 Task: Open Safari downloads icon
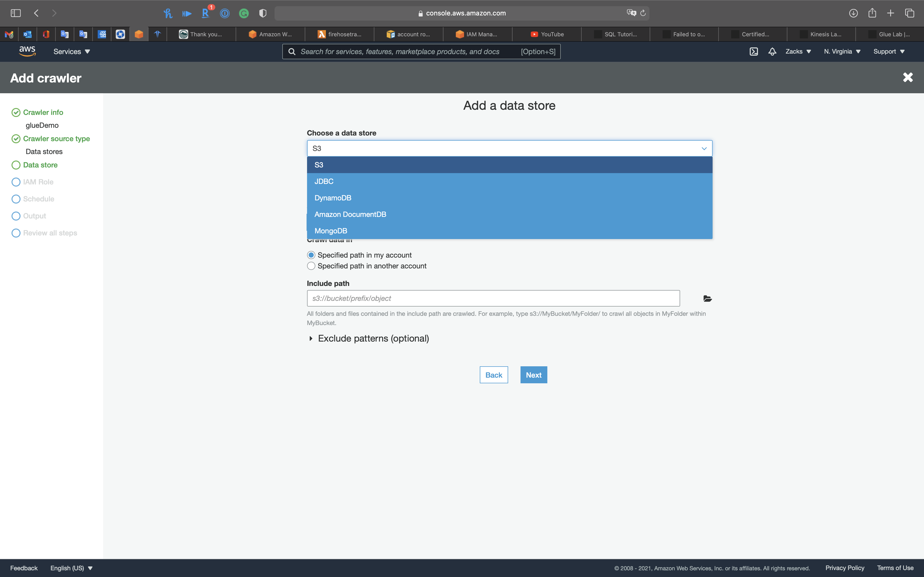point(853,13)
